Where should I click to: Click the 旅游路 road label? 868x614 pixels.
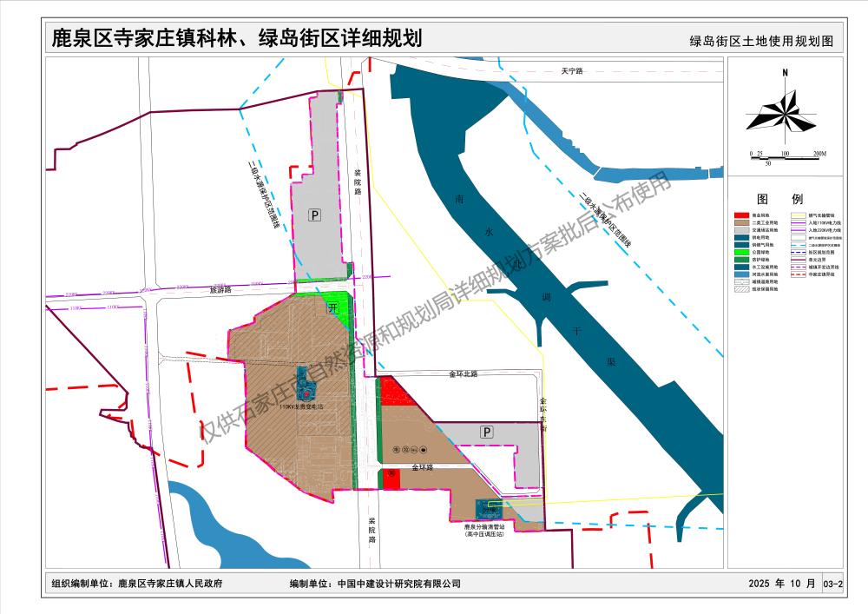click(222, 290)
